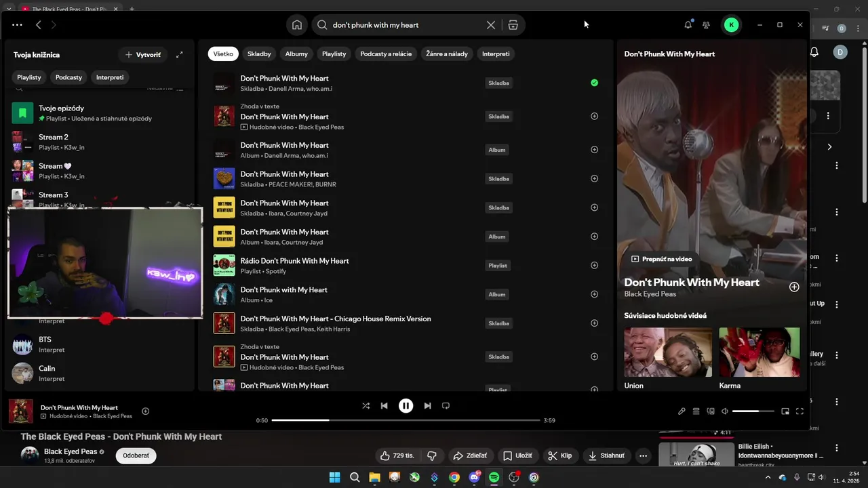Image resolution: width=868 pixels, height=488 pixels.
Task: Select the Všetko filter tab
Action: (223, 54)
